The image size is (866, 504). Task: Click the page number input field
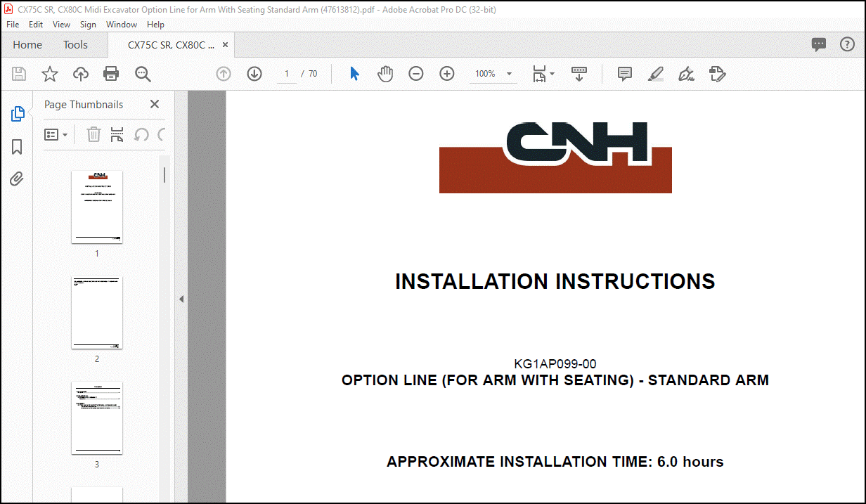287,74
